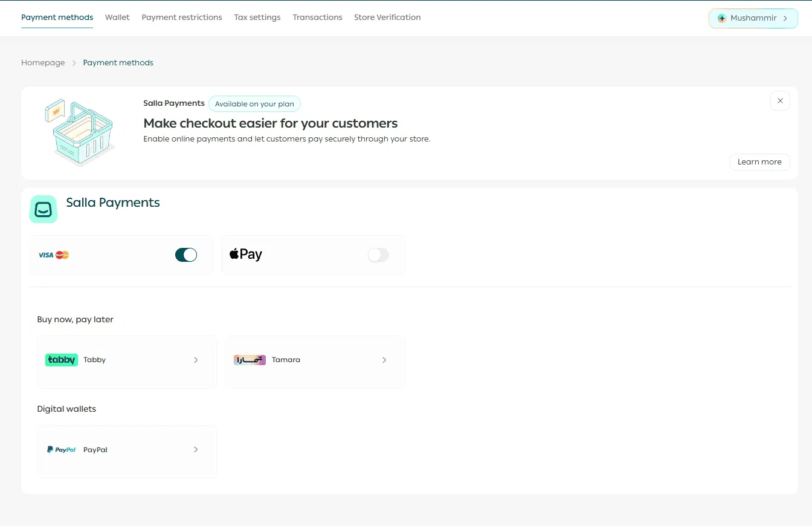Image resolution: width=812 pixels, height=526 pixels.
Task: Click the Tamara label text
Action: coord(286,360)
